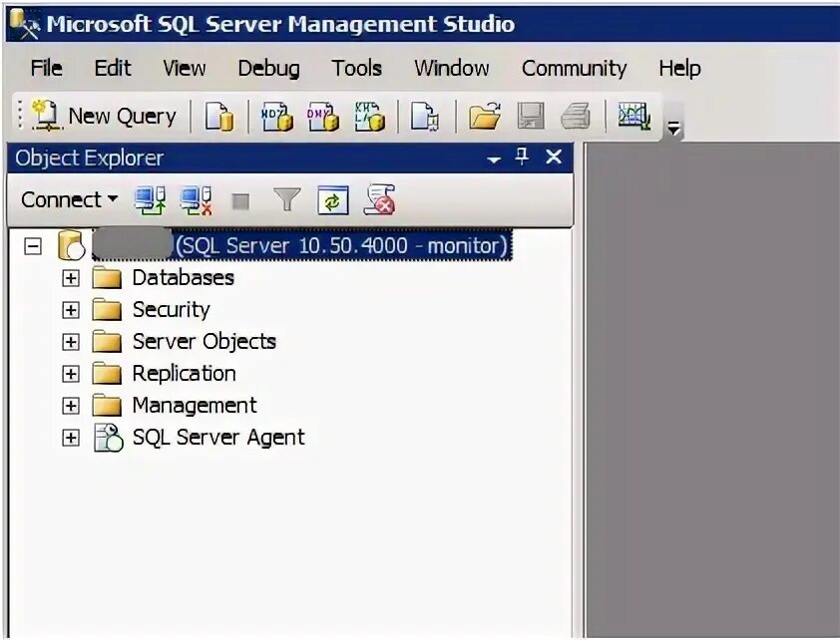Open the Tools menu
This screenshot has height=640, width=840.
357,69
